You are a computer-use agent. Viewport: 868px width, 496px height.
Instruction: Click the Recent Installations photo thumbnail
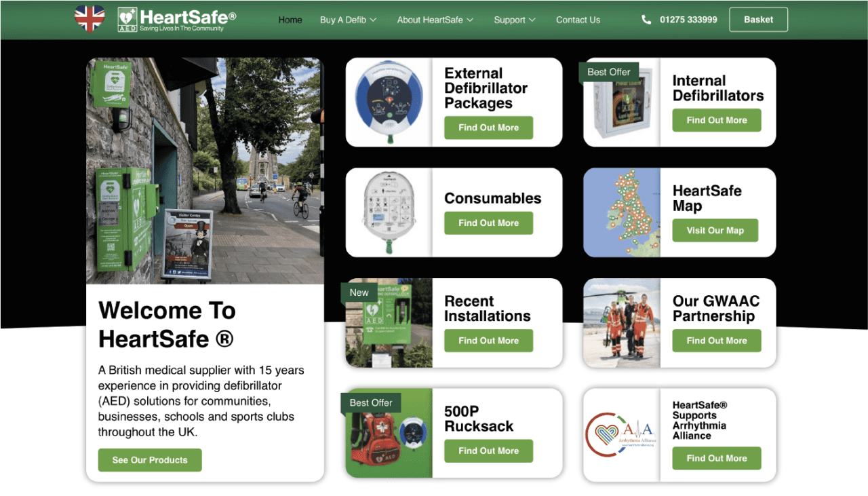(x=389, y=323)
